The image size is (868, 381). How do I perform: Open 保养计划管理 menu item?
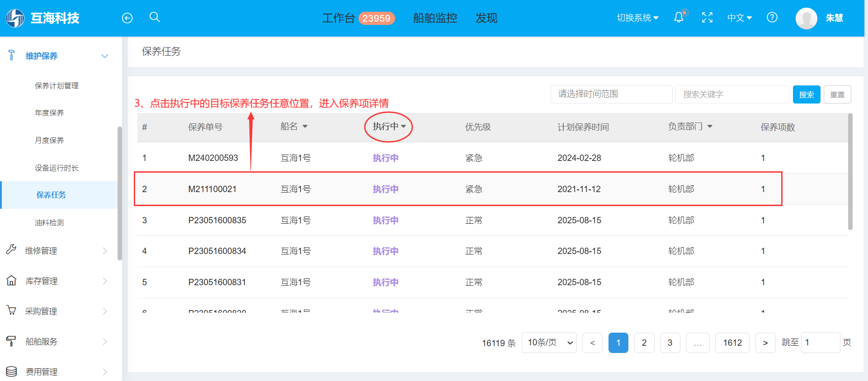(57, 85)
